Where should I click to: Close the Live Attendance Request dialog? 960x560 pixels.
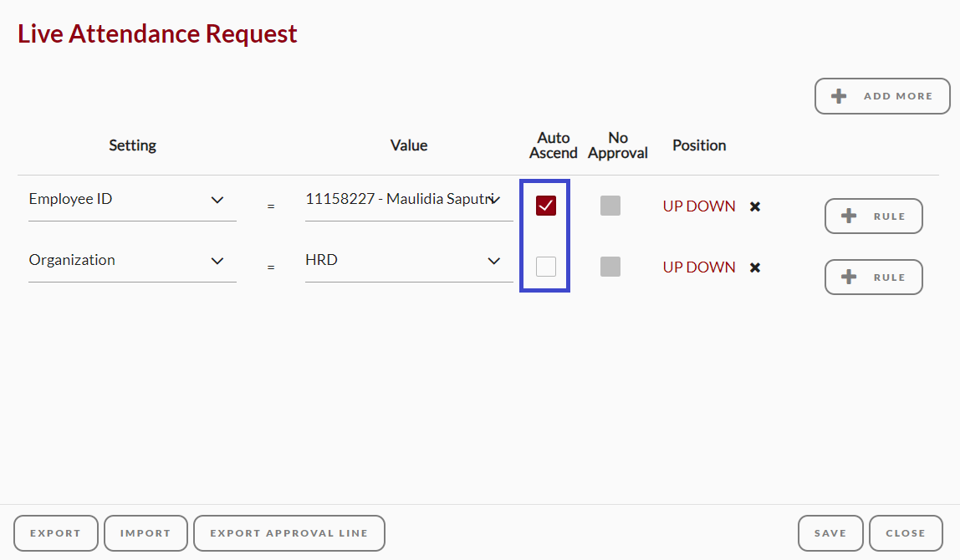point(906,533)
